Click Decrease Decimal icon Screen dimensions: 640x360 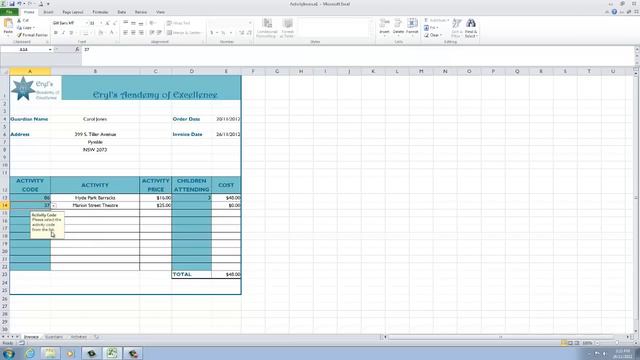tap(249, 33)
